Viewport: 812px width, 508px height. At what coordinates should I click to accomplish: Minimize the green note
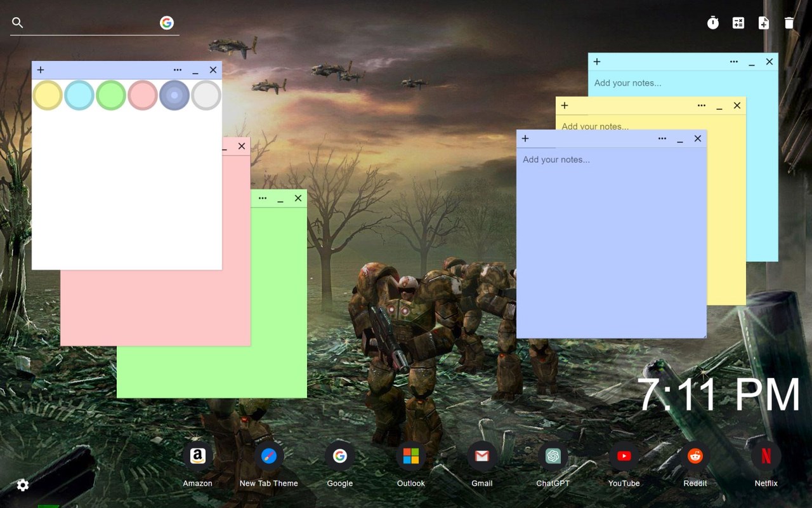click(x=280, y=199)
